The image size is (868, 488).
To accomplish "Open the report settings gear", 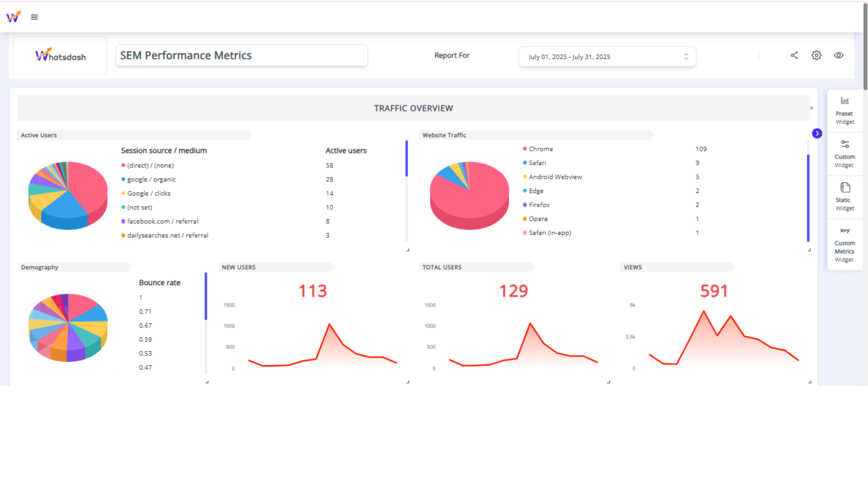I will pyautogui.click(x=816, y=55).
